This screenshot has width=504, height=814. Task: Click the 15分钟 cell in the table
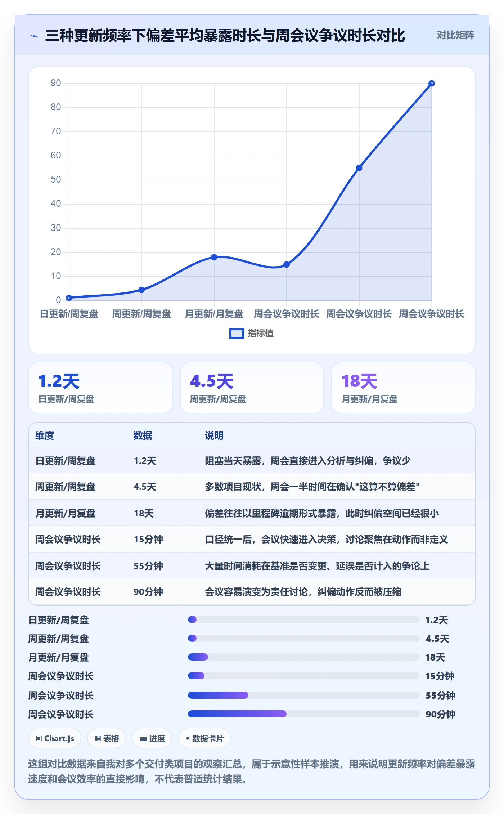click(x=148, y=539)
